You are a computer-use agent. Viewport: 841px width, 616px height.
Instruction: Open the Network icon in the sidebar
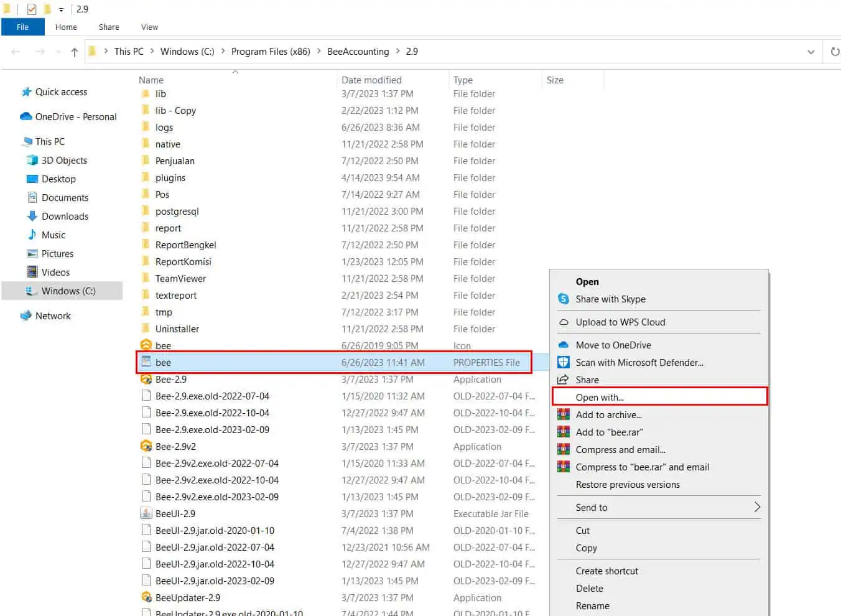coord(26,315)
